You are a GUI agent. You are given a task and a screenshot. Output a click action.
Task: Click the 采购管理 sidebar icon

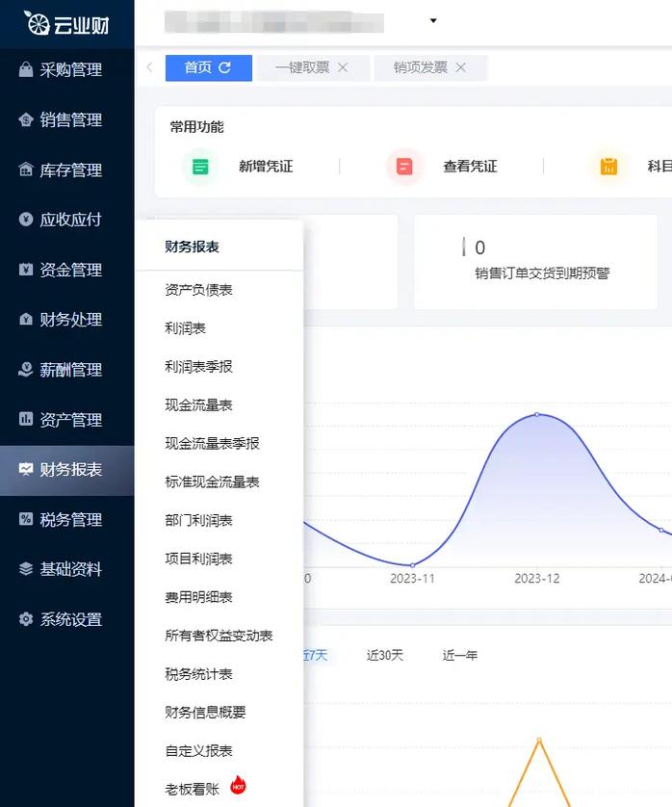pos(26,69)
